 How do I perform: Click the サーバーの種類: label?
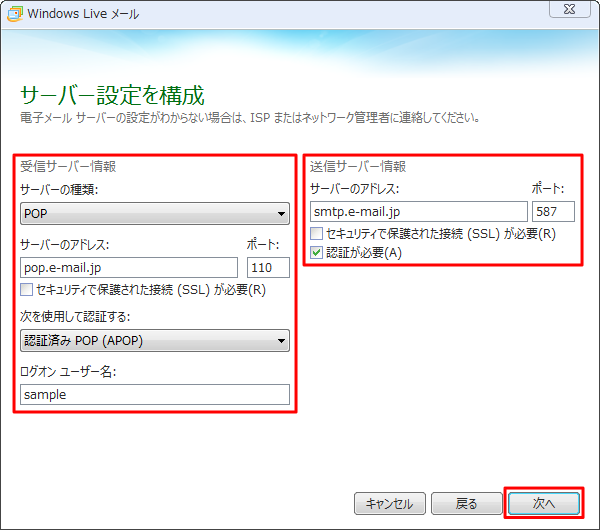[x=59, y=189]
